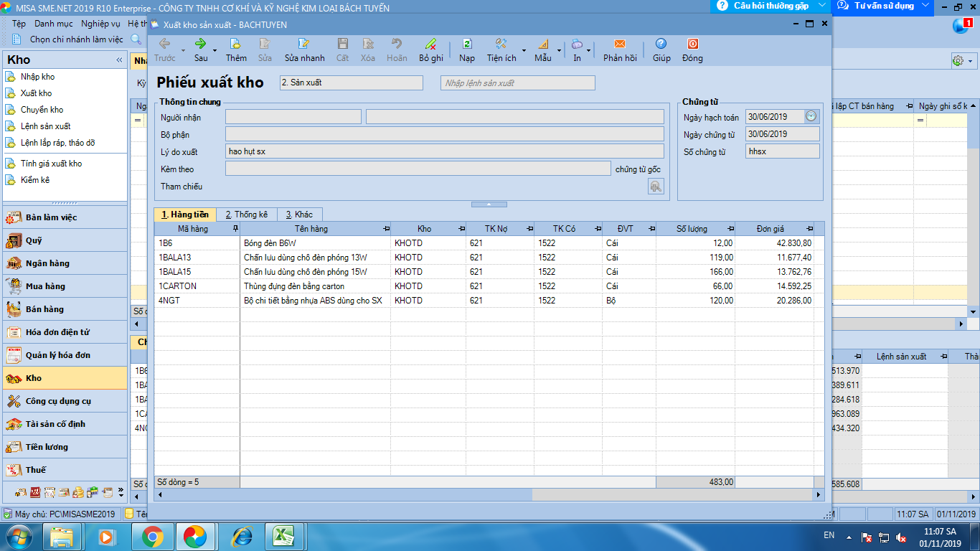Click the Đóng close toolbar icon
This screenshot has height=551, width=980.
[692, 44]
